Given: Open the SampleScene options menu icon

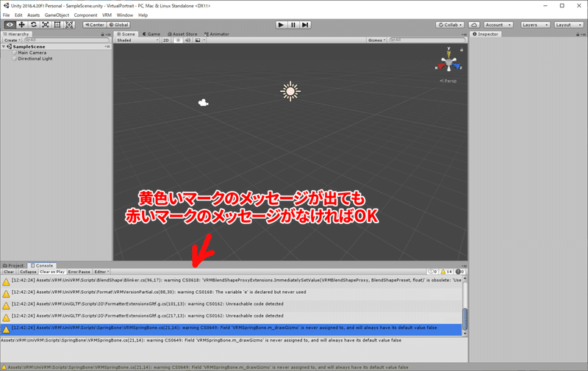Looking at the screenshot, I should 107,47.
